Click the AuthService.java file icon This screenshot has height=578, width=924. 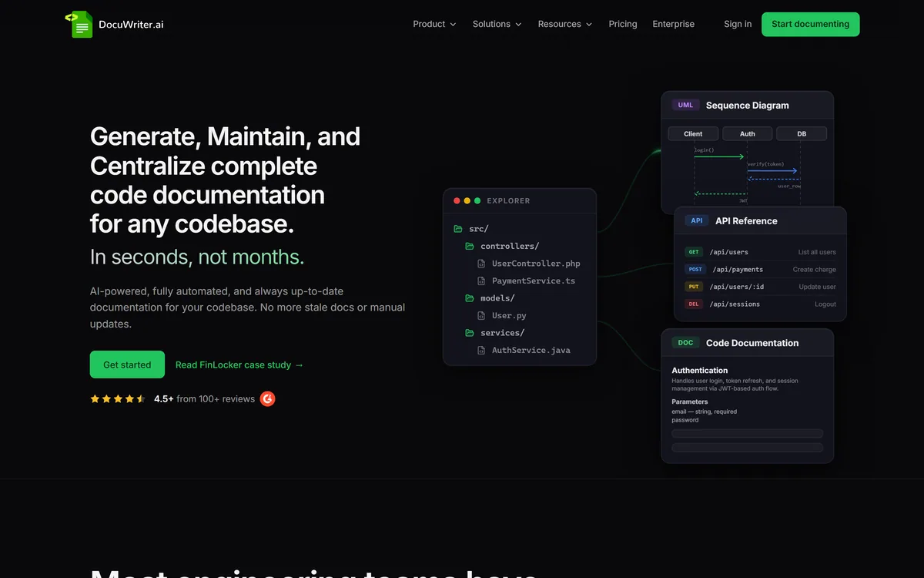481,350
